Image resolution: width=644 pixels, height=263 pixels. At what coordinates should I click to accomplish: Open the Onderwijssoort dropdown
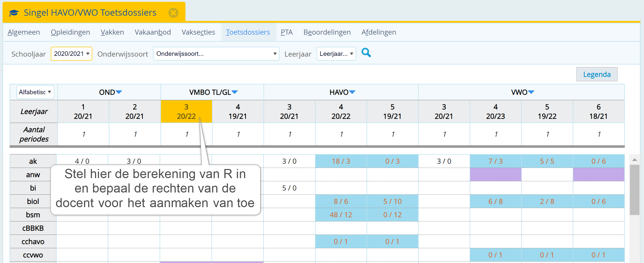216,54
